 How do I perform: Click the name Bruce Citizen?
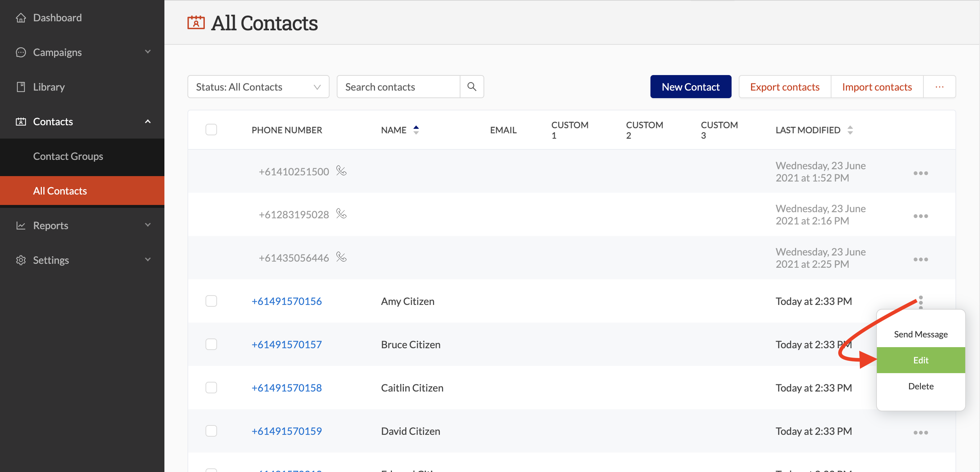[x=410, y=345]
